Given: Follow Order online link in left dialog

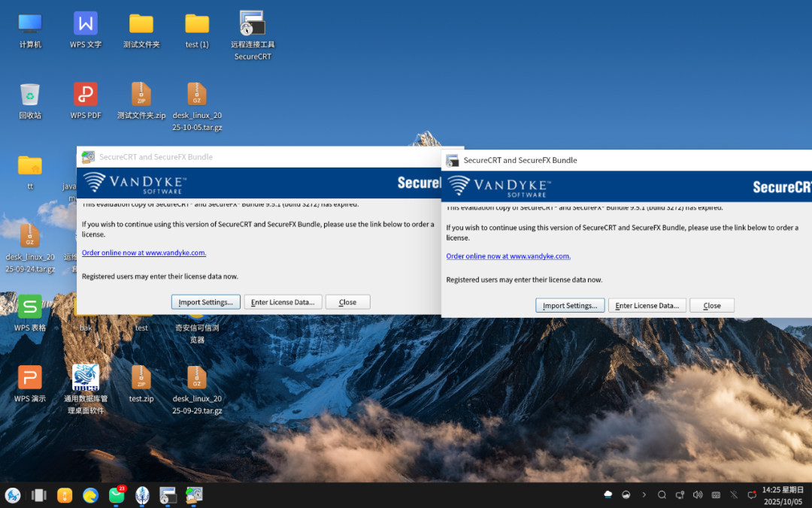Looking at the screenshot, I should coord(144,252).
